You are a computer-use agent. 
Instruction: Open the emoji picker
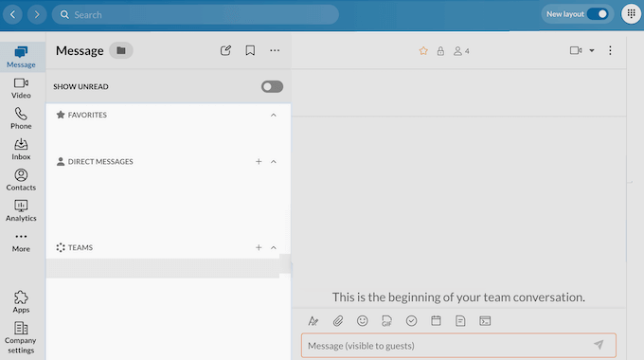(x=362, y=321)
